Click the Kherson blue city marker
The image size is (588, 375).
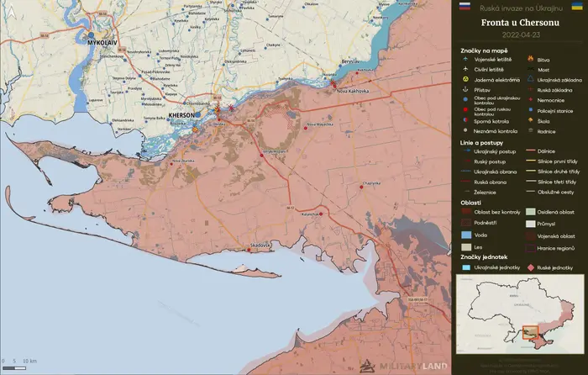pyautogui.click(x=197, y=115)
